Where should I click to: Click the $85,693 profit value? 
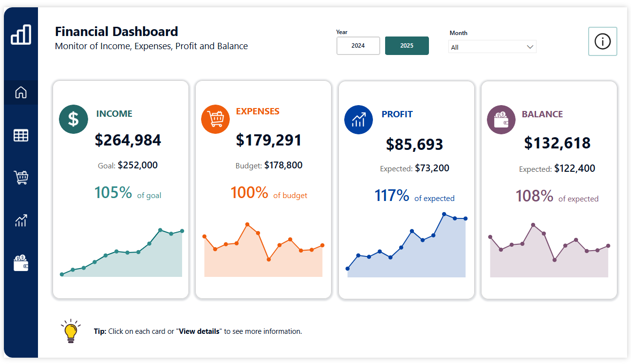pyautogui.click(x=414, y=145)
